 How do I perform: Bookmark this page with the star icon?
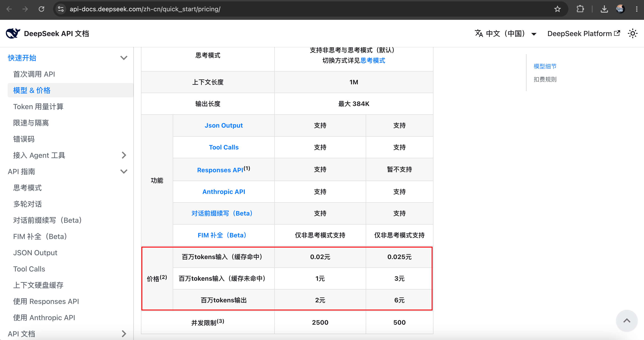tap(557, 9)
